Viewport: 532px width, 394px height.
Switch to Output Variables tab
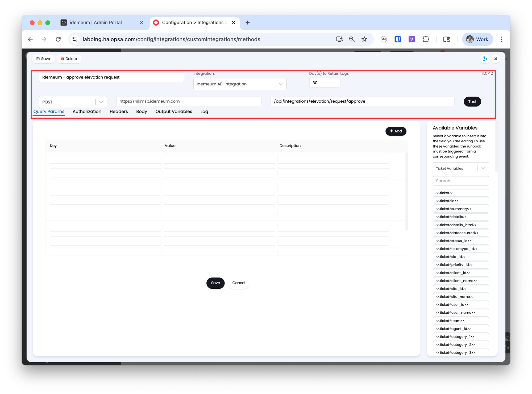[x=174, y=111]
